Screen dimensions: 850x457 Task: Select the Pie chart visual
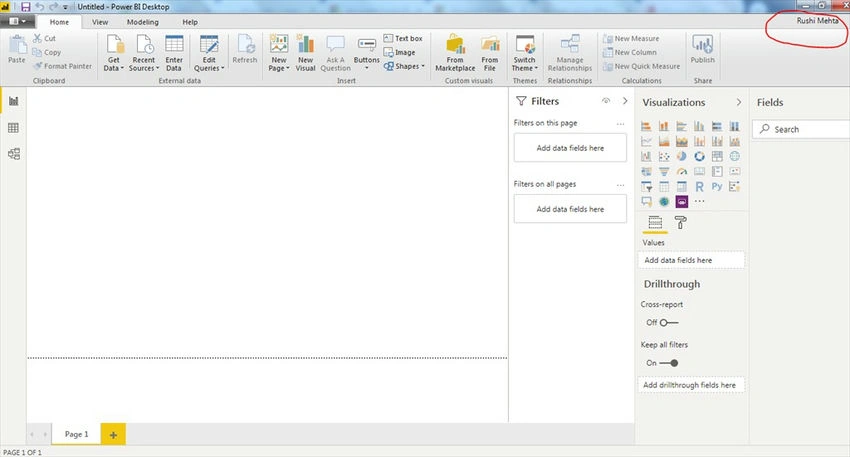(681, 157)
